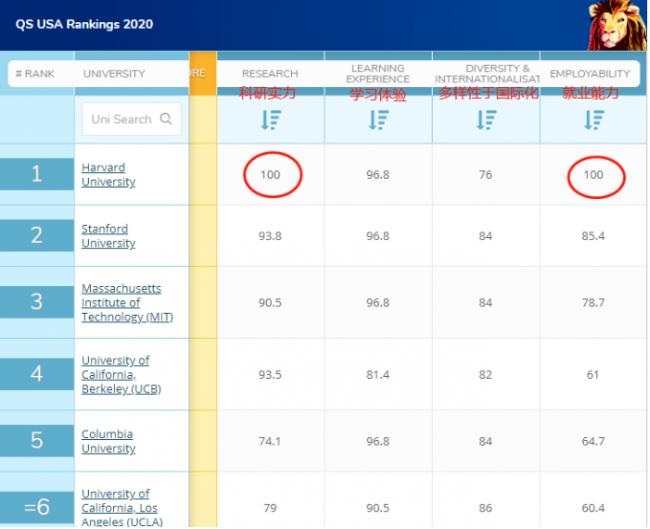The width and height of the screenshot is (650, 529).
Task: Sort by Diversity & Internationalisation icon
Action: click(486, 120)
